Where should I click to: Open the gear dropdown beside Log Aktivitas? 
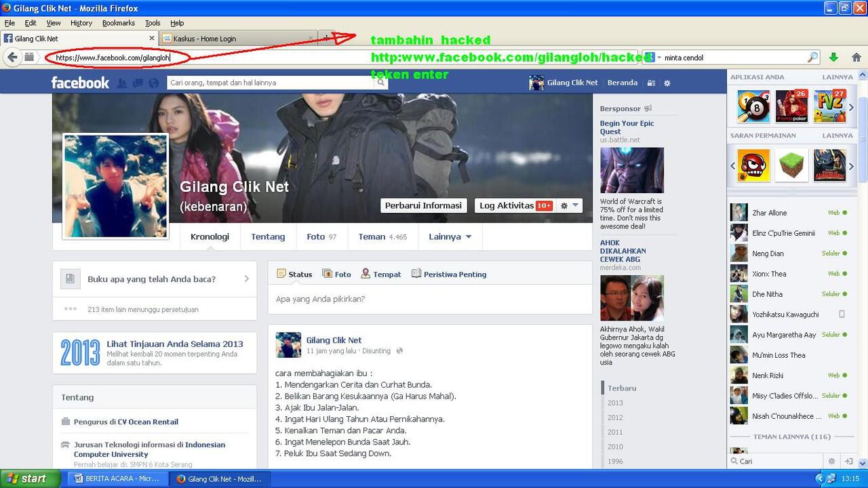[x=570, y=205]
